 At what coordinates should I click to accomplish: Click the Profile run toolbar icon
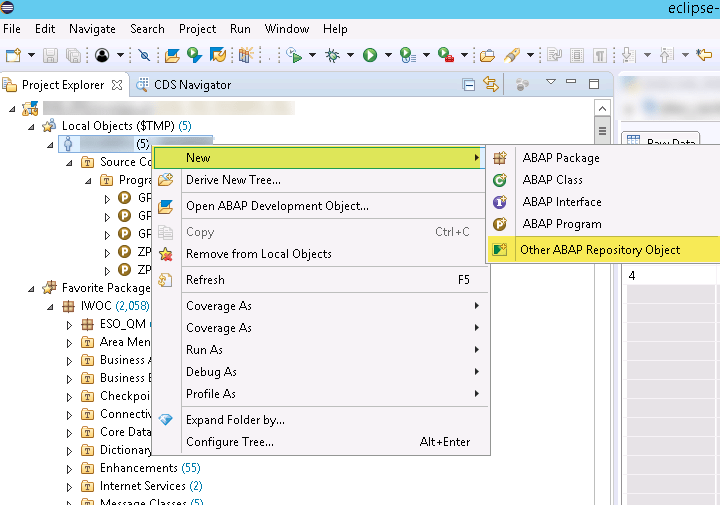(x=294, y=56)
